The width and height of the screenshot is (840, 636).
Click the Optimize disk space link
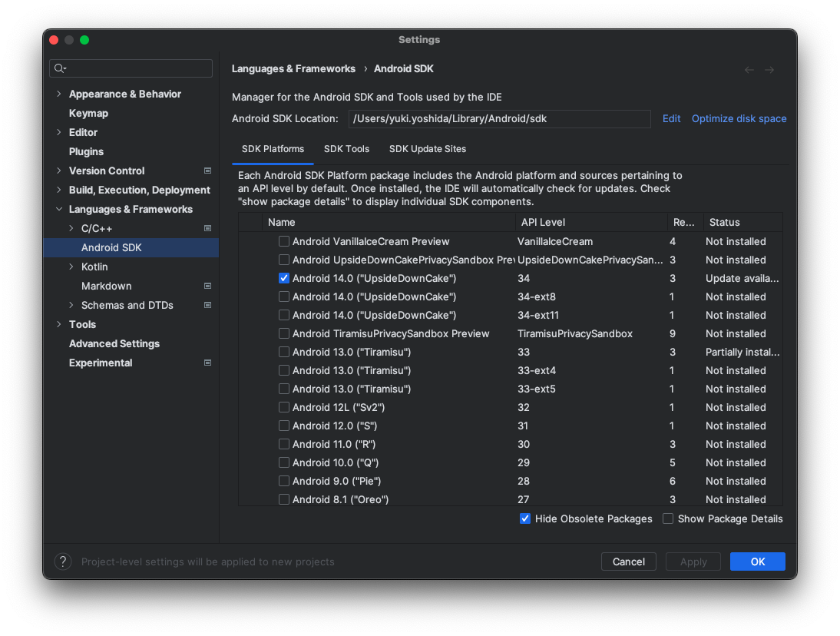[739, 118]
